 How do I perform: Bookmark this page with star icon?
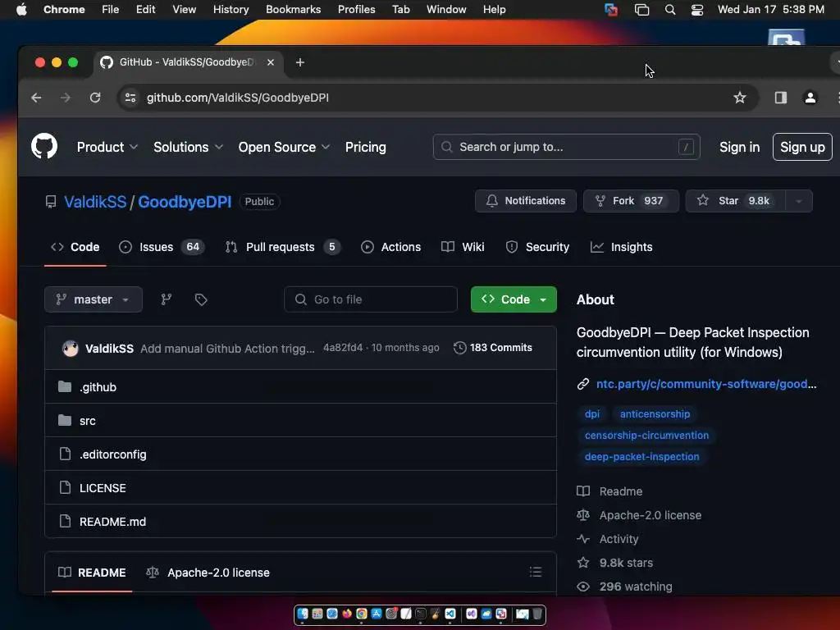tap(740, 98)
